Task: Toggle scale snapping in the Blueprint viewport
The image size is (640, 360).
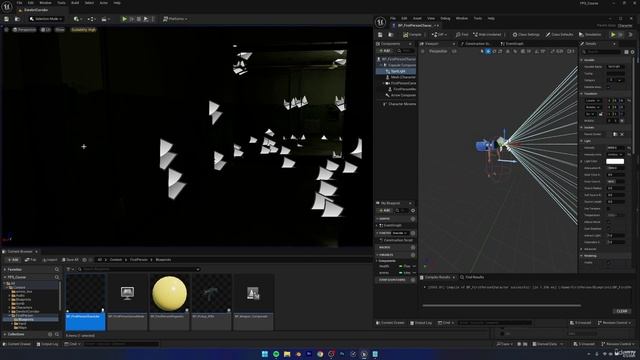Action: (553, 51)
